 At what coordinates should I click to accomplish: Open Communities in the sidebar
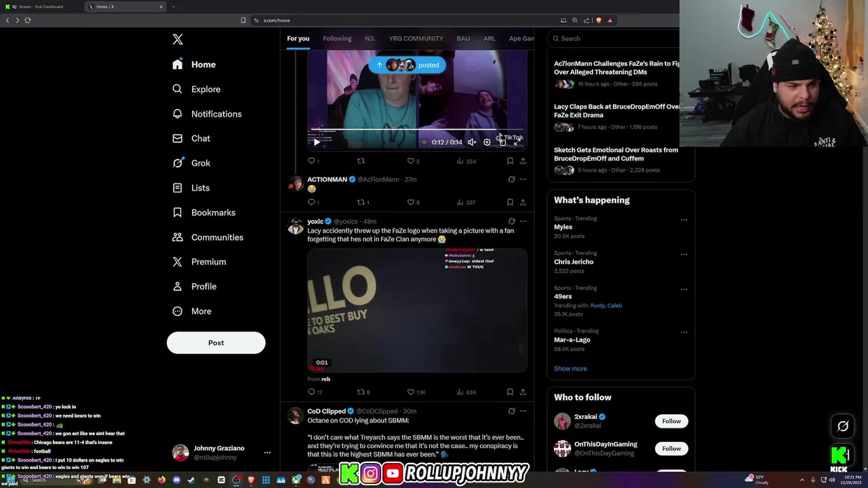pos(208,237)
